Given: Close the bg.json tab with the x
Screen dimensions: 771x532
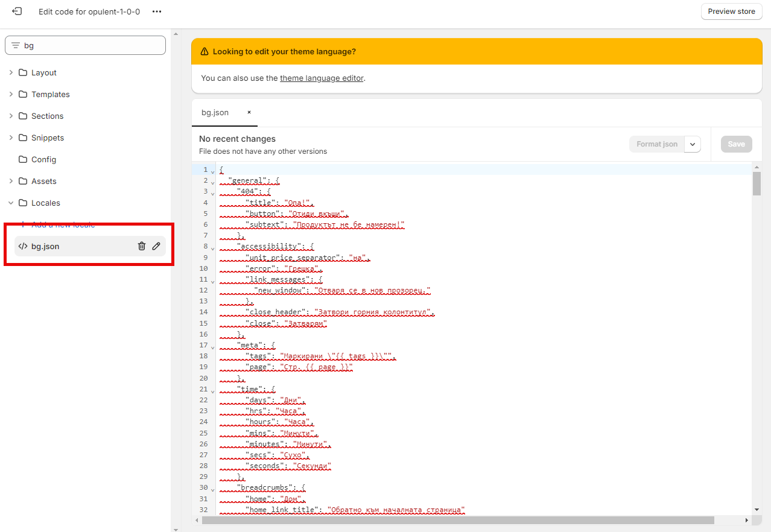Looking at the screenshot, I should pyautogui.click(x=249, y=112).
